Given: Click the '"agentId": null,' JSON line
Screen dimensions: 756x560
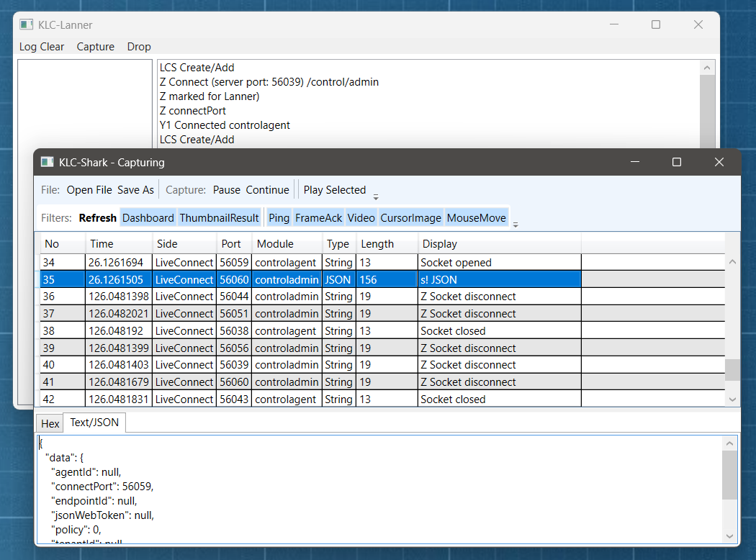Looking at the screenshot, I should click(86, 471).
